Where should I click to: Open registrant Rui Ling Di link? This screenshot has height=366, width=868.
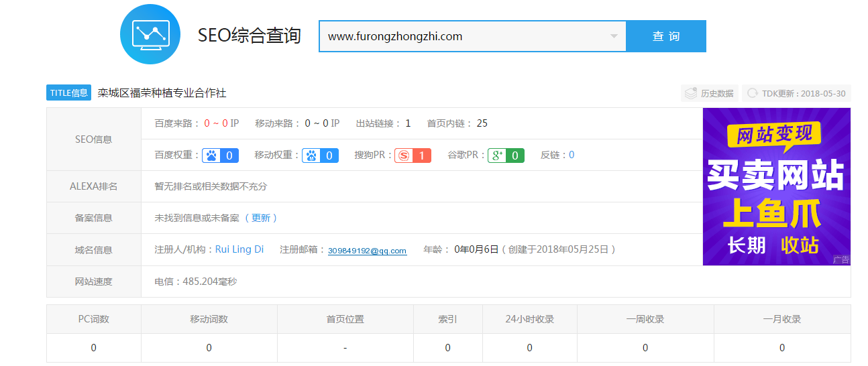point(239,249)
